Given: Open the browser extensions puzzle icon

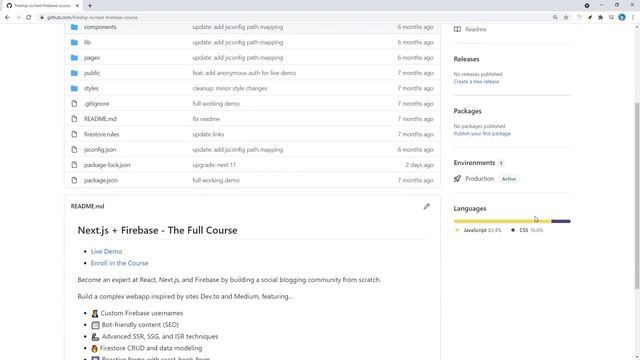Looking at the screenshot, I should tap(600, 18).
